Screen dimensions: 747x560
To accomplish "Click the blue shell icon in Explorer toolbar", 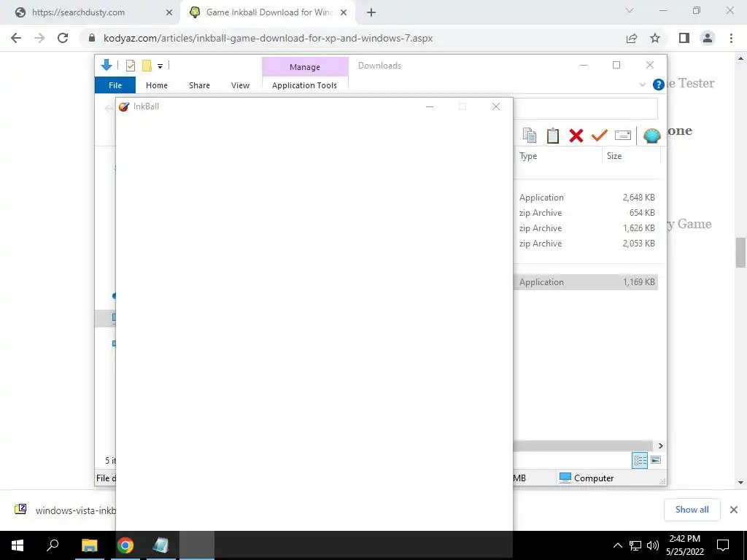I will coord(651,136).
